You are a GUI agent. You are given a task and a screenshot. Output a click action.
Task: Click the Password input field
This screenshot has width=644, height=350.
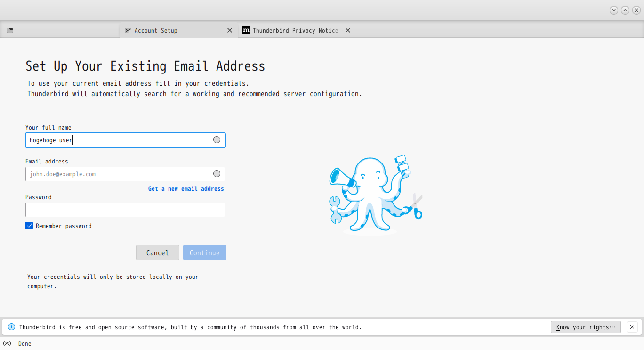[125, 210]
